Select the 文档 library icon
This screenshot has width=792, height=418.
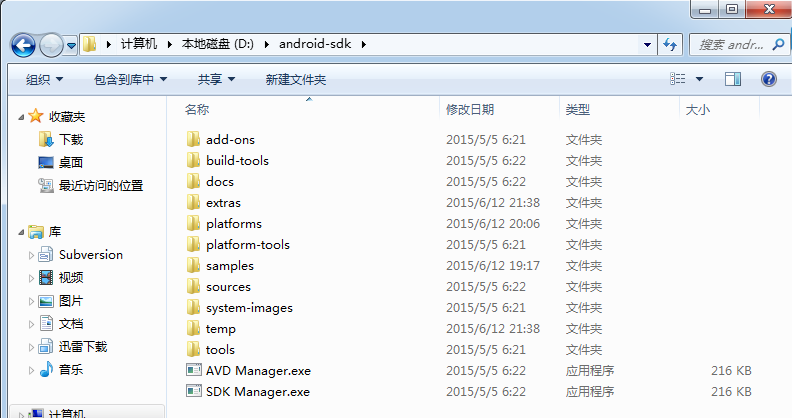(46, 323)
